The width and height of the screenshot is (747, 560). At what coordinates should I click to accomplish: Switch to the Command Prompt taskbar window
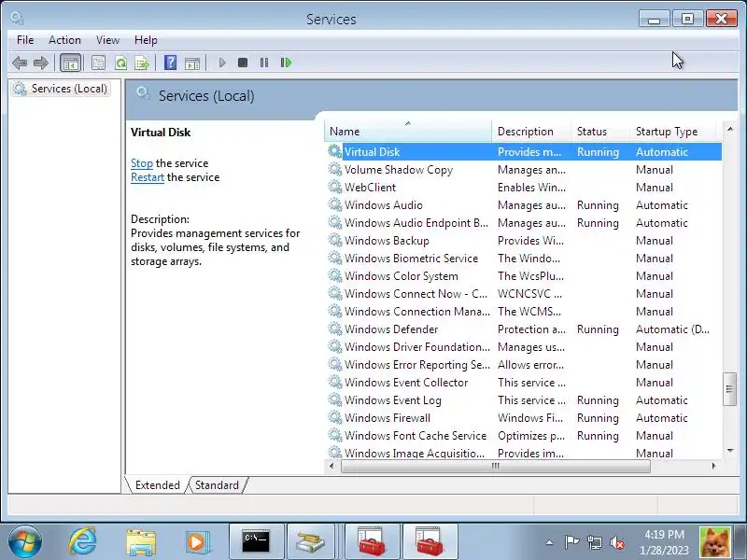click(x=256, y=541)
